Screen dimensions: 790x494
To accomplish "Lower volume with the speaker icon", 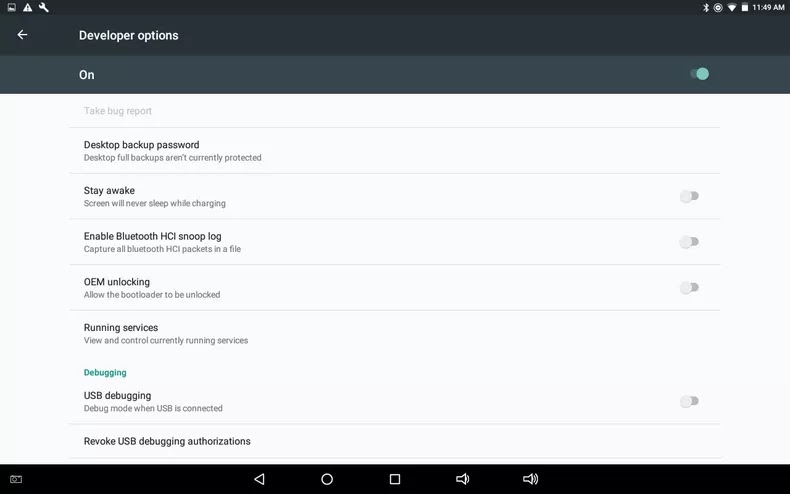I will pos(462,479).
